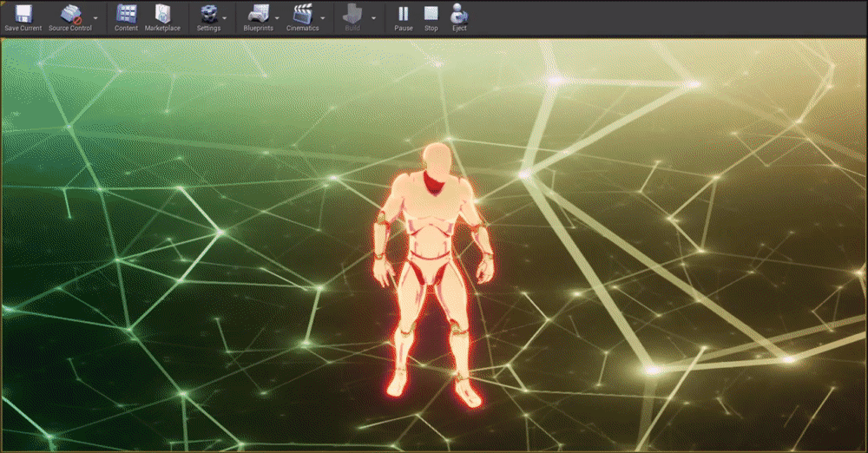Click the Cinematics clapperboard icon
Image resolution: width=868 pixels, height=453 pixels.
[302, 14]
